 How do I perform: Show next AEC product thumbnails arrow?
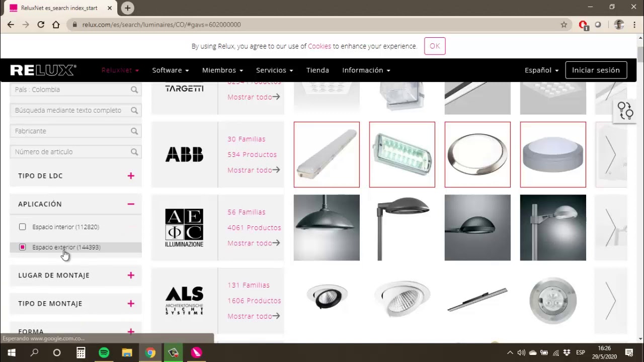point(611,228)
